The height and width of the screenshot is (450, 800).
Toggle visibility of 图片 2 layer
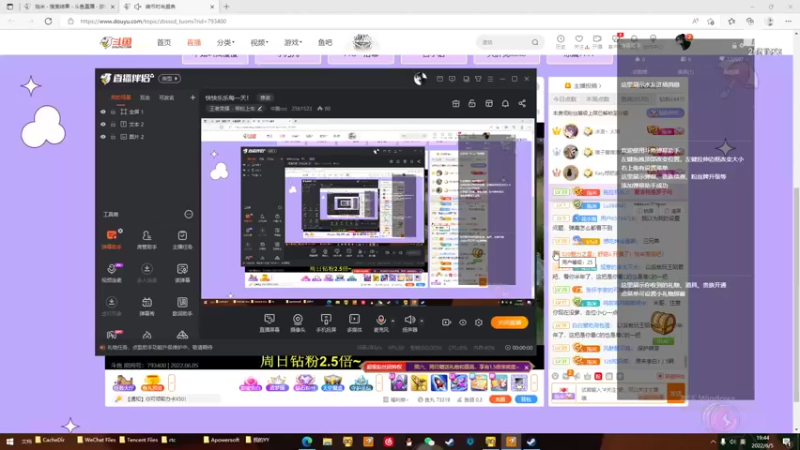click(103, 137)
